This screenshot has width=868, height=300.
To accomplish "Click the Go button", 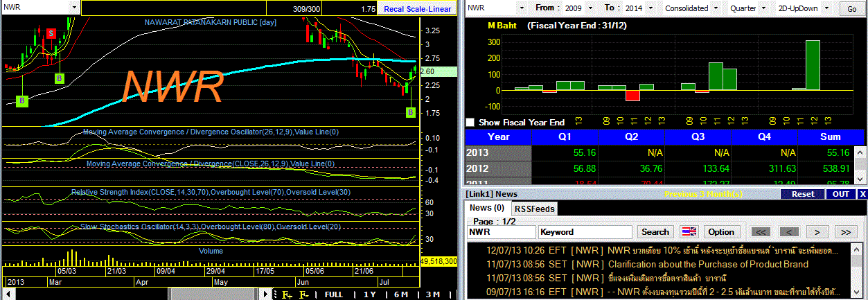I will 851,9.
